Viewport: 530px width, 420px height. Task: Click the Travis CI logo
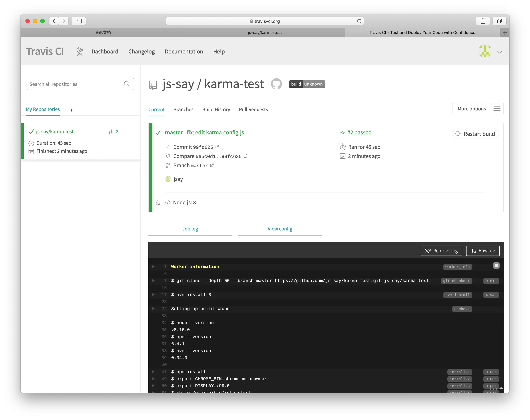pyautogui.click(x=45, y=52)
